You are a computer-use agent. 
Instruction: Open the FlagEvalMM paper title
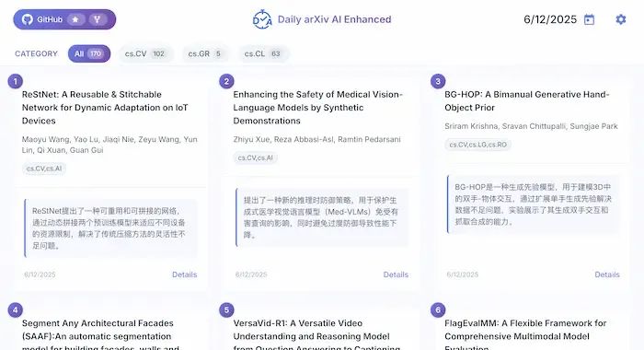[525, 334]
